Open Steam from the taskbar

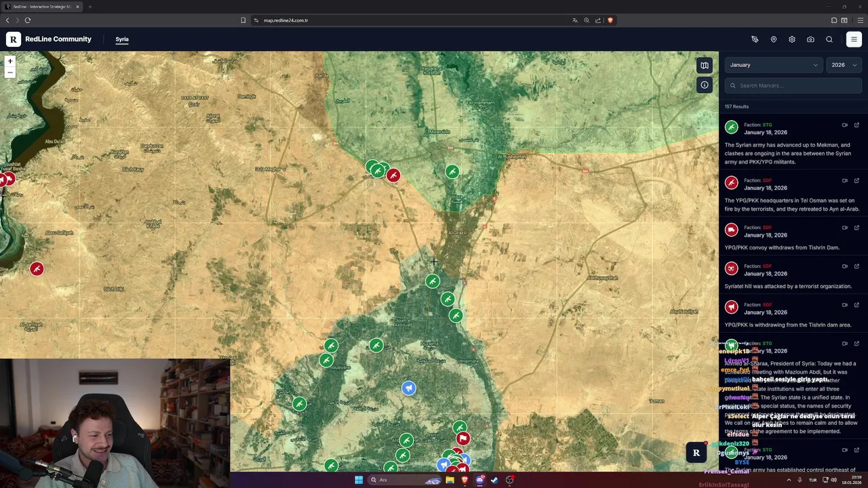pos(494,480)
